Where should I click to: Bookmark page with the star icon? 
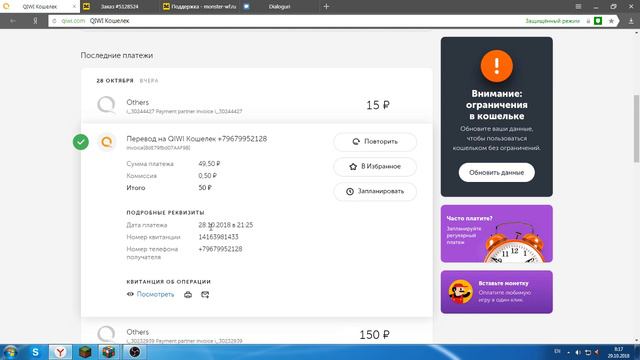[x=611, y=21]
